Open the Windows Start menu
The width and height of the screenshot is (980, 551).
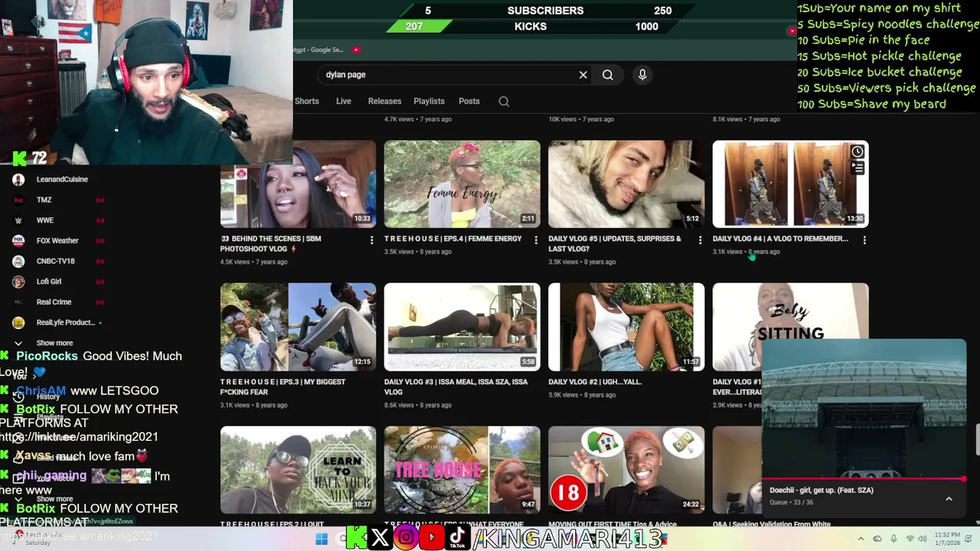coord(322,539)
